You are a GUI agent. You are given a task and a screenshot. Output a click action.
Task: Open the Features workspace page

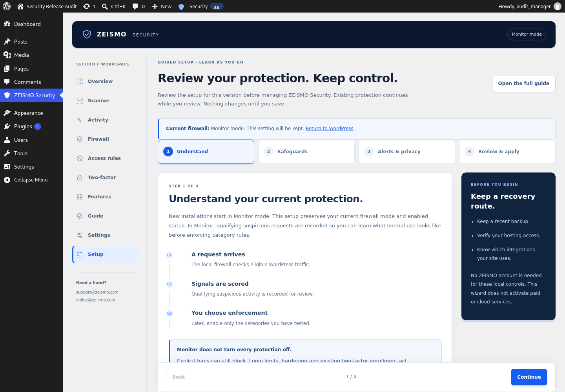pos(106,197)
